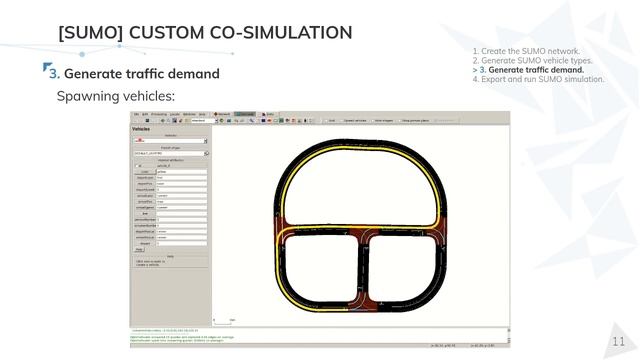Click the slide number 11
The image size is (640, 360).
coord(619,341)
